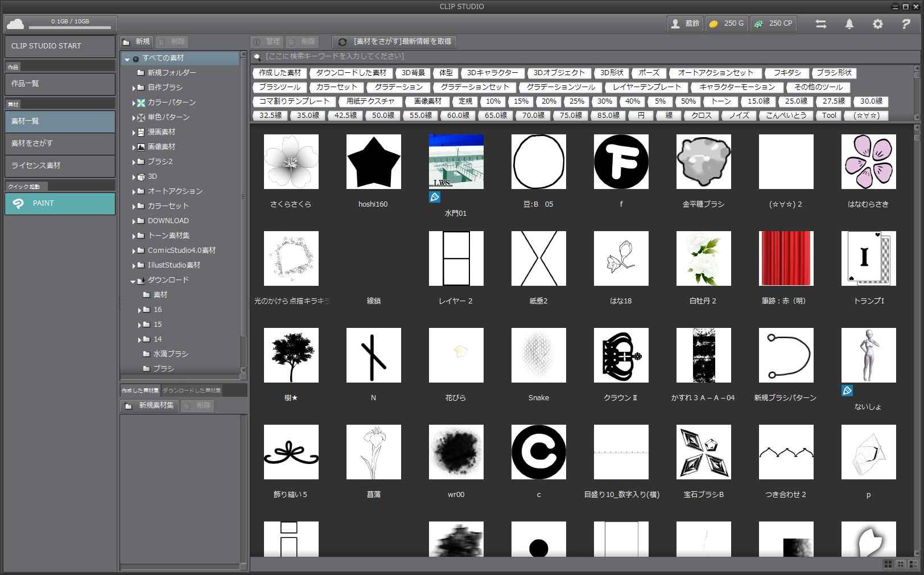
Task: Switch to detailed list view
Action: (913, 564)
